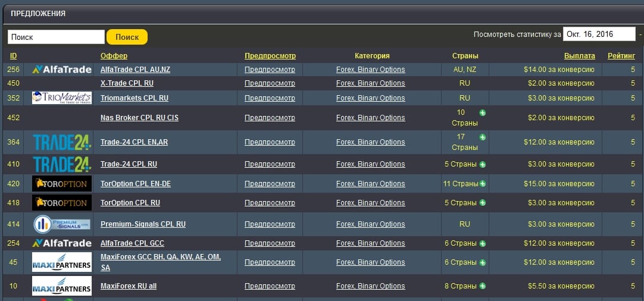Click the yellow Поиск search button
The image size is (644, 301).
click(127, 37)
